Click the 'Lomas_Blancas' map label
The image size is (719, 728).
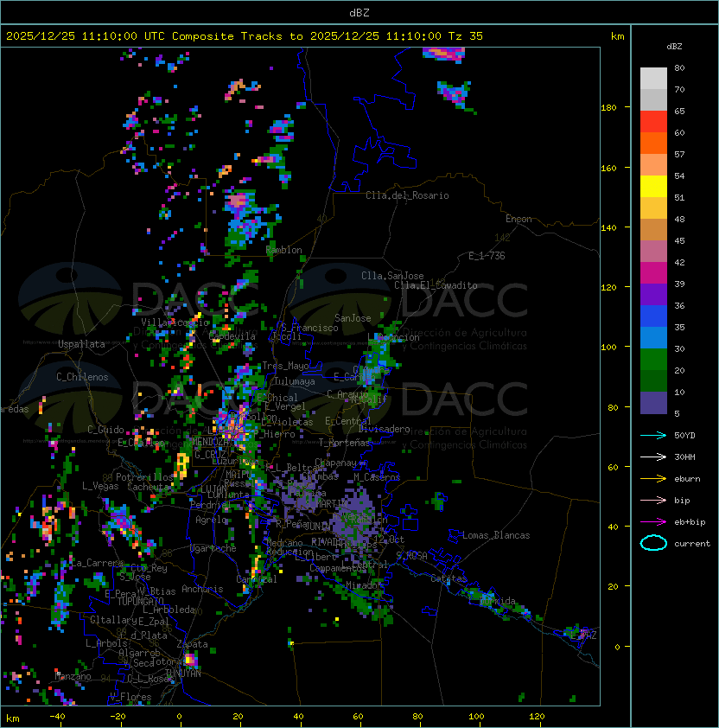point(496,535)
